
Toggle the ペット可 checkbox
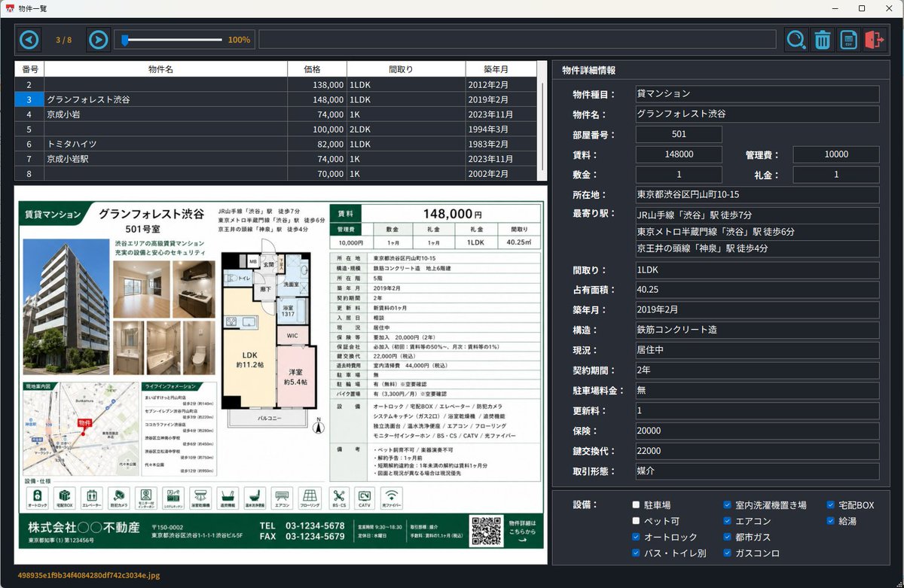(x=637, y=521)
